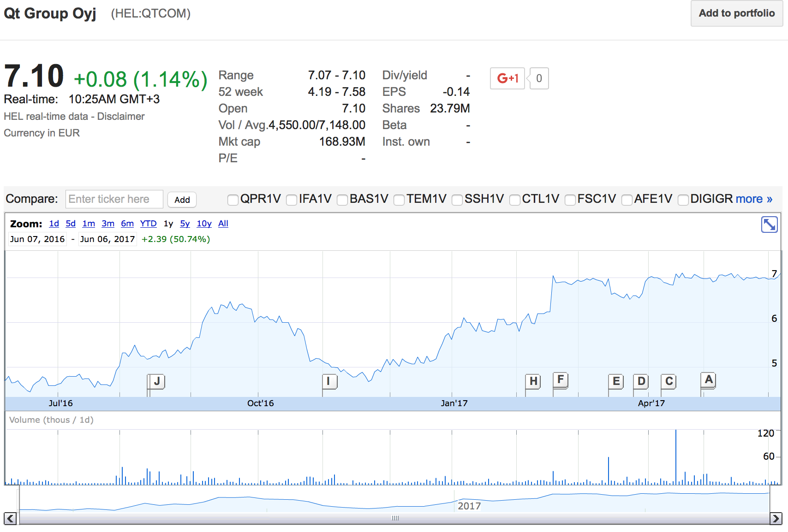788x532 pixels.
Task: Click the Mkt cap value 168.93M
Action: [342, 142]
